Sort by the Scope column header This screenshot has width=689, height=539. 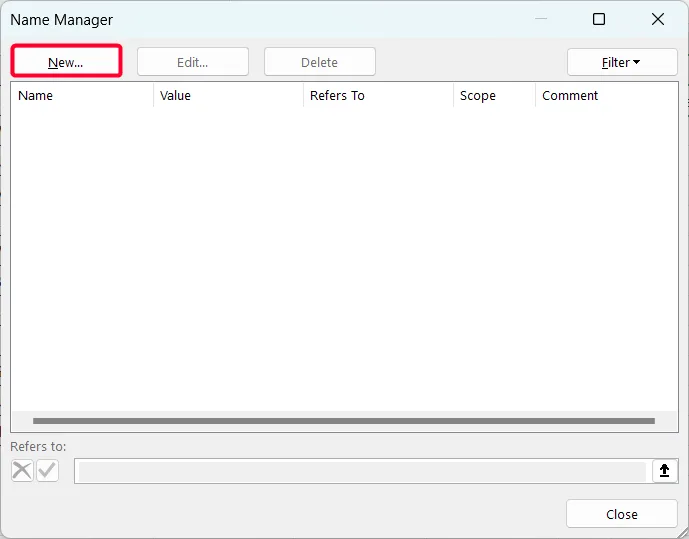[x=494, y=95]
